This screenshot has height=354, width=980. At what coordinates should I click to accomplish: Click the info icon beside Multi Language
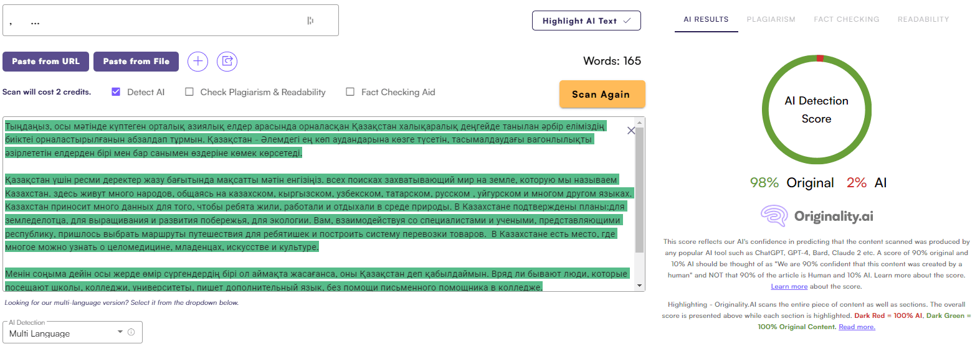[131, 332]
